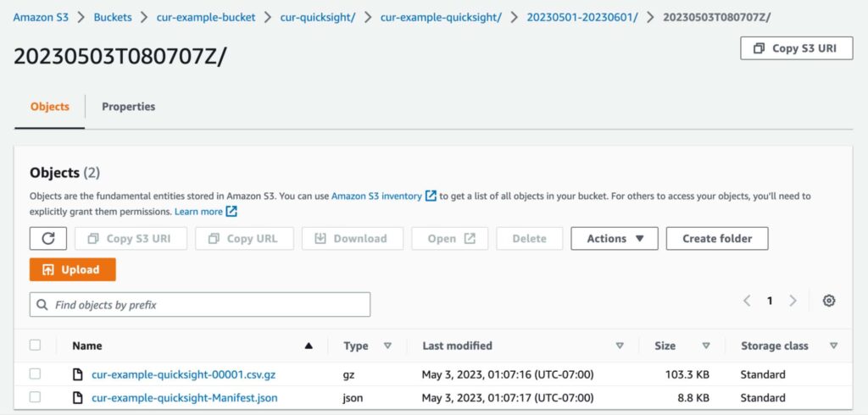Click external link icon after Amazon S3 inventory
This screenshot has height=415, width=868.
[431, 196]
